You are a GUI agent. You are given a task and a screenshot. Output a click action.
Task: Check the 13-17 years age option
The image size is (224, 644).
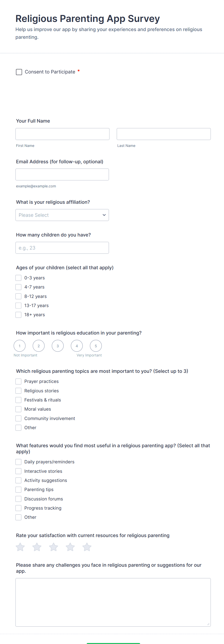(19, 305)
